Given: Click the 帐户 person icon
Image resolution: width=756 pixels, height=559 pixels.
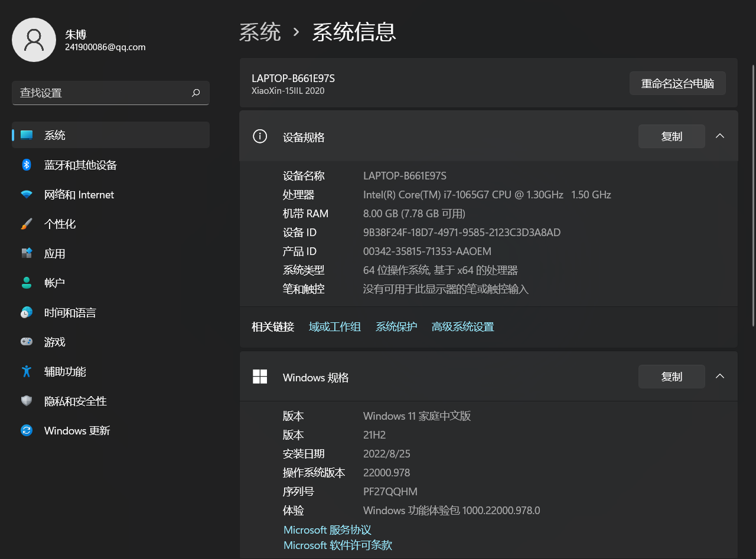Looking at the screenshot, I should [27, 283].
